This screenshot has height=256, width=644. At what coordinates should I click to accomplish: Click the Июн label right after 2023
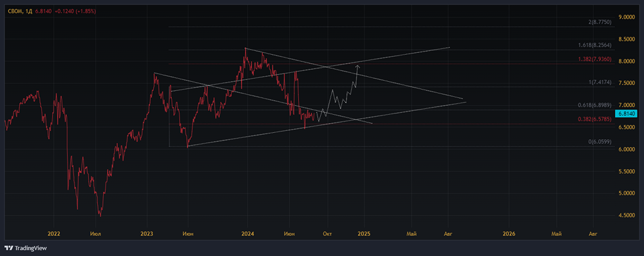click(188, 234)
